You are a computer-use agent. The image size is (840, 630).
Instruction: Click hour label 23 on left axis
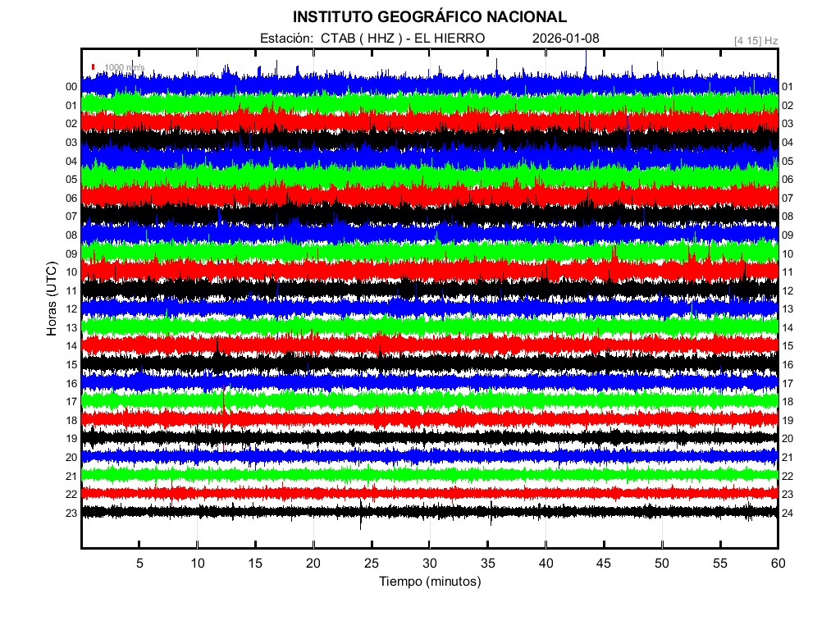pyautogui.click(x=71, y=513)
